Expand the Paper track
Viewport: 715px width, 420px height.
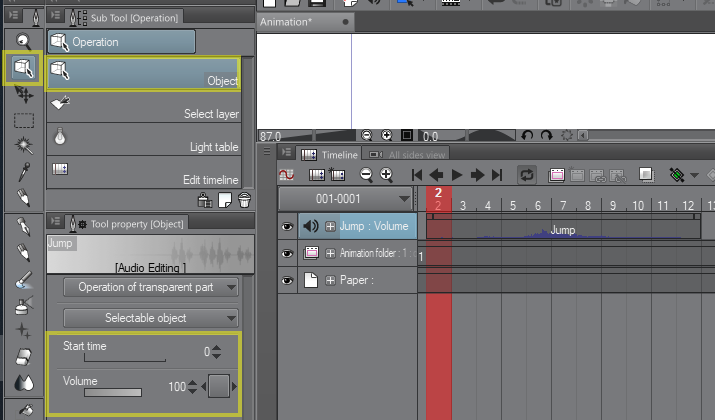point(330,280)
